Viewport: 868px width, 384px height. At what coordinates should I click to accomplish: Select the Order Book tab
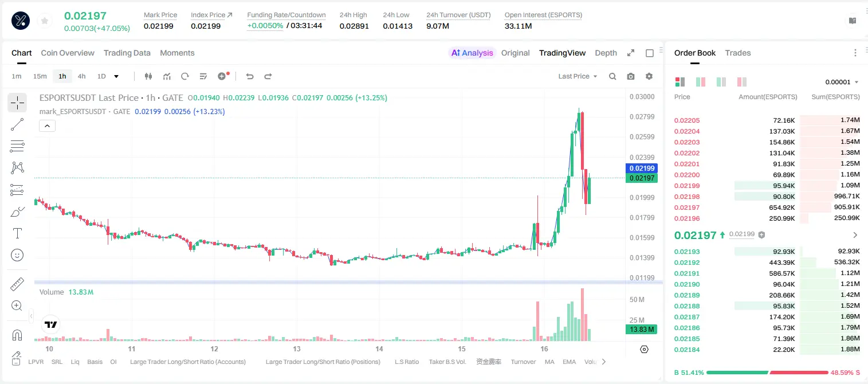coord(695,53)
